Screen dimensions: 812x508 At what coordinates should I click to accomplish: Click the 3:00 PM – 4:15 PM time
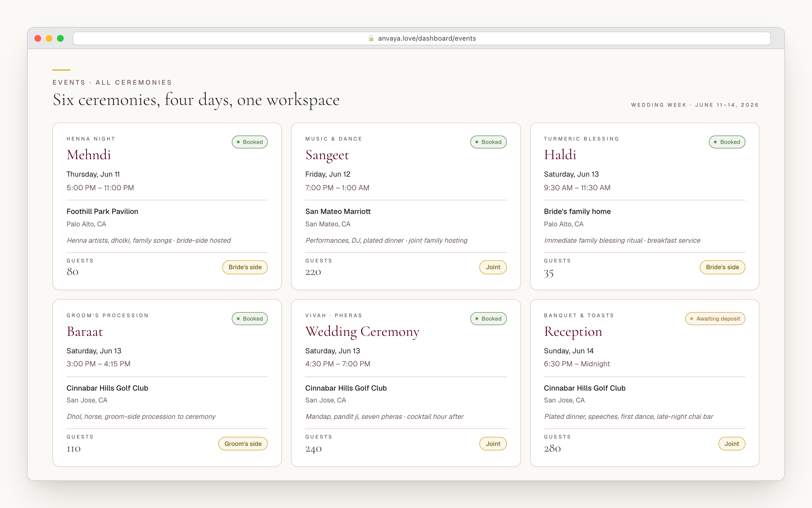pos(99,364)
